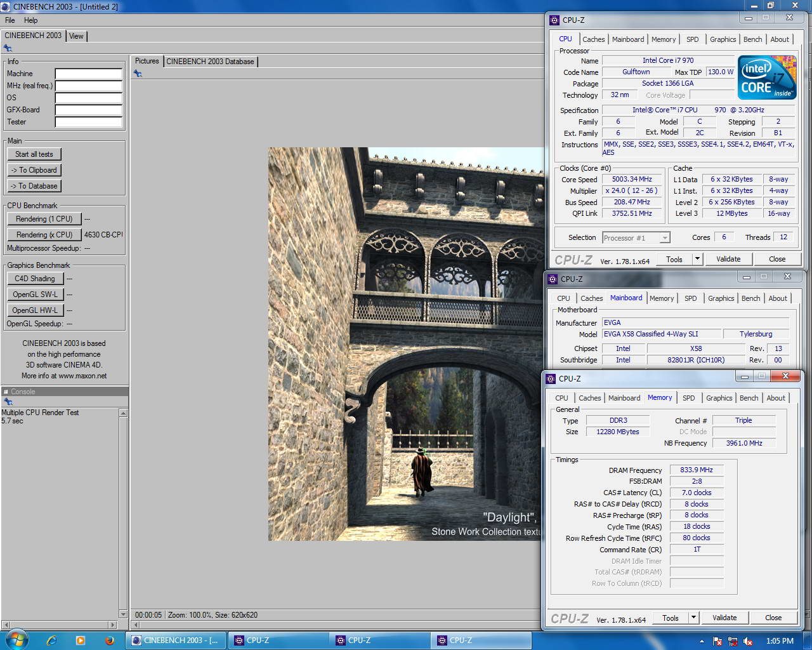812x650 pixels.
Task: Run the Rendering (x CPU) benchmark
Action: point(44,235)
